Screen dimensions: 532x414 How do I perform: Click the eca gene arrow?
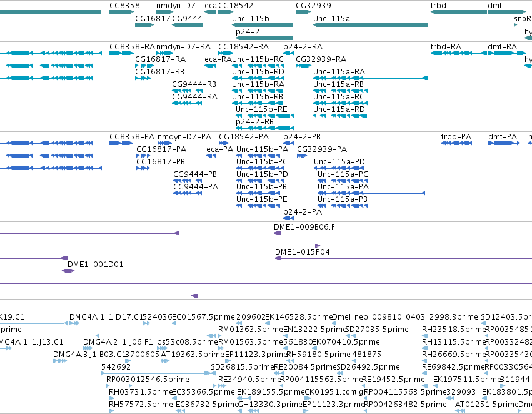click(x=210, y=13)
